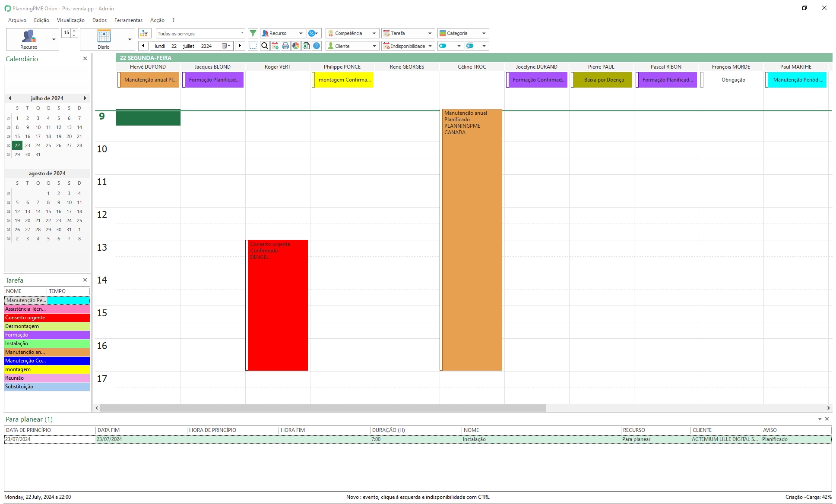Open the ? help menu

click(173, 20)
